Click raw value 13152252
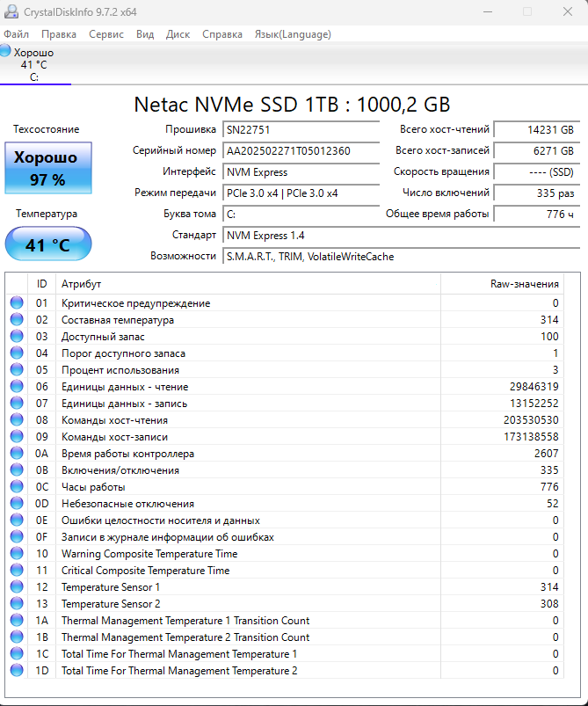This screenshot has height=706, width=588. tap(534, 403)
